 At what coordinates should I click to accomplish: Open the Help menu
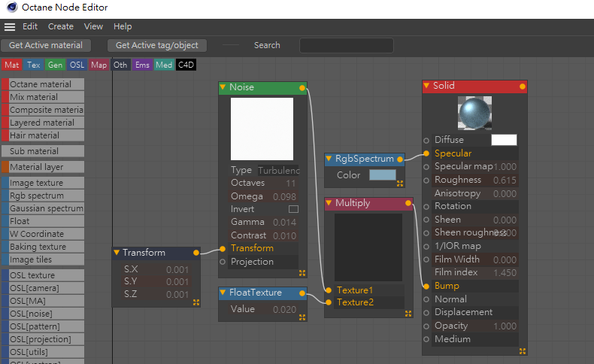[123, 26]
